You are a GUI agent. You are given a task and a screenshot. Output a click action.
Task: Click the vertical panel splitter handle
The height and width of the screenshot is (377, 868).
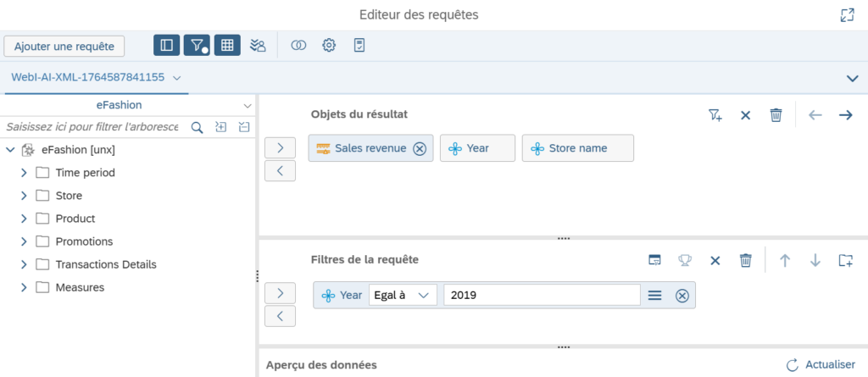coord(258,276)
